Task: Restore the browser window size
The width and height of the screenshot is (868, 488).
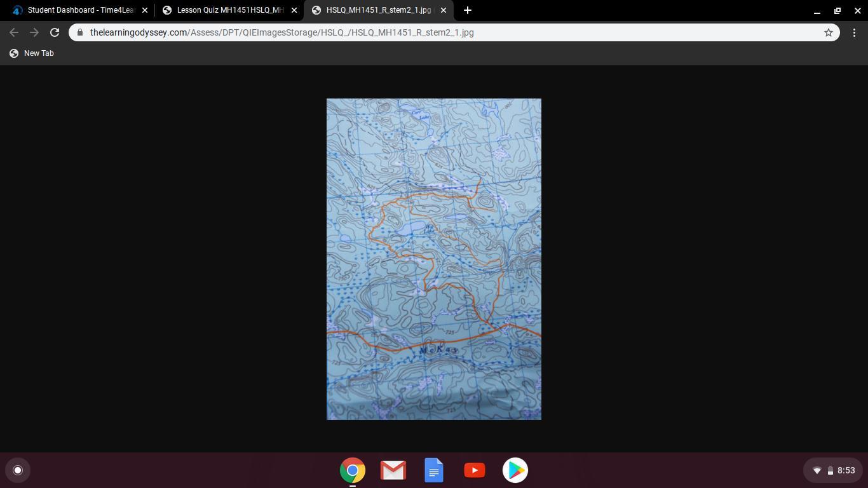Action: click(x=837, y=10)
